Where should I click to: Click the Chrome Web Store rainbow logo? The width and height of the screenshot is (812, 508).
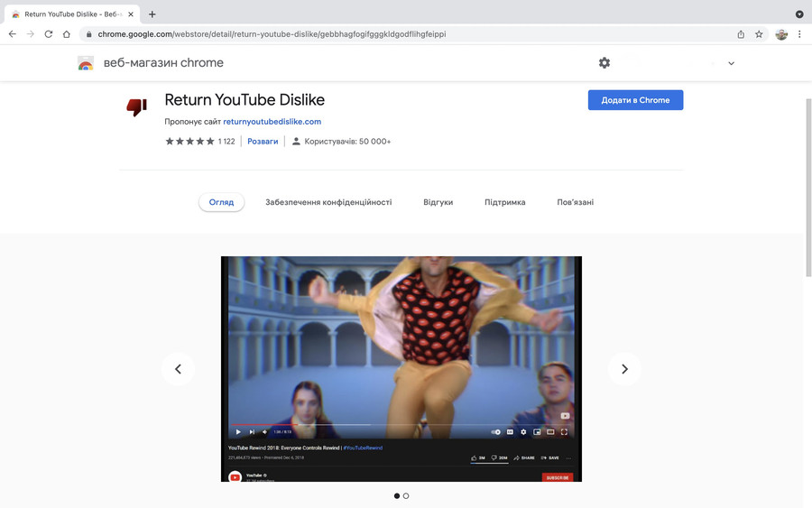(86, 63)
